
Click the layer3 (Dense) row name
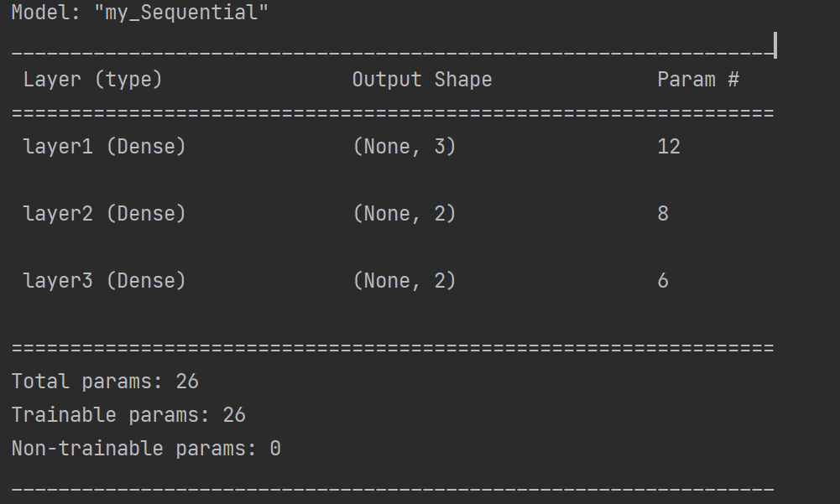(x=104, y=280)
